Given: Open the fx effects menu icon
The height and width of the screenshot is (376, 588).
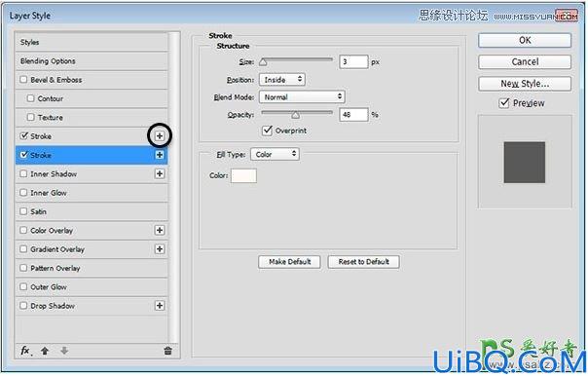Looking at the screenshot, I should (x=25, y=351).
